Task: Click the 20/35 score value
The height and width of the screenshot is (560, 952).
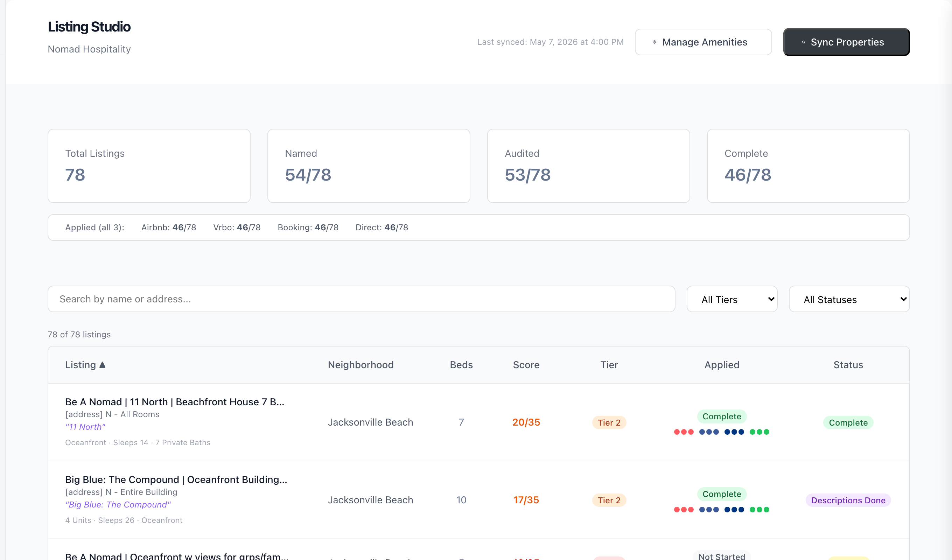Action: tap(526, 422)
